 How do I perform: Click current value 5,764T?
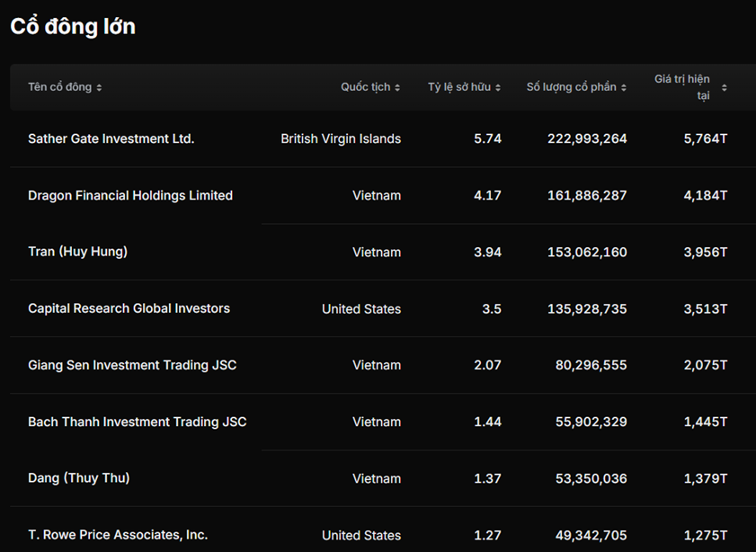point(706,138)
